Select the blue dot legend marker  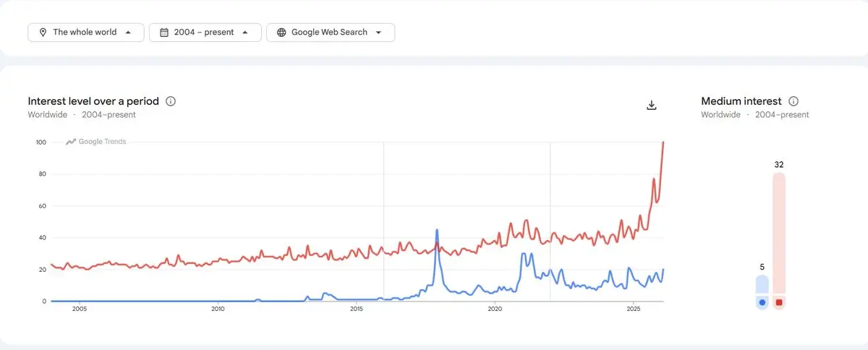coord(762,302)
